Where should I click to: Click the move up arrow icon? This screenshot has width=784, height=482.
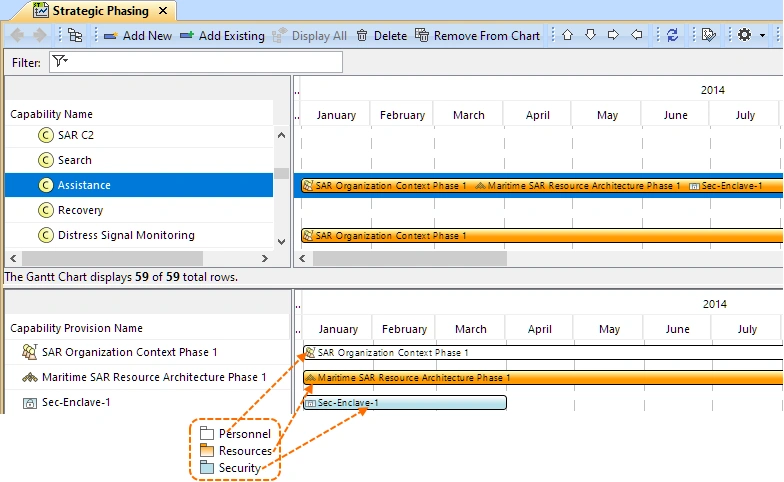point(567,35)
